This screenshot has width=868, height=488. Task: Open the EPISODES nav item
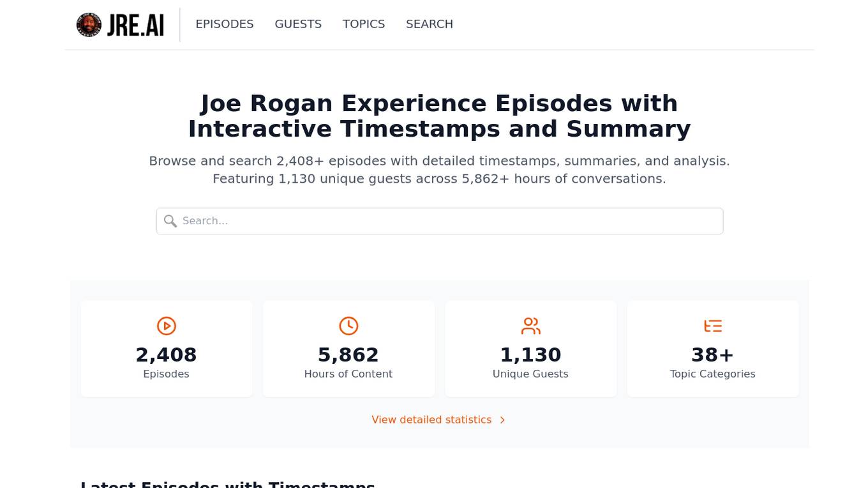[x=225, y=24]
